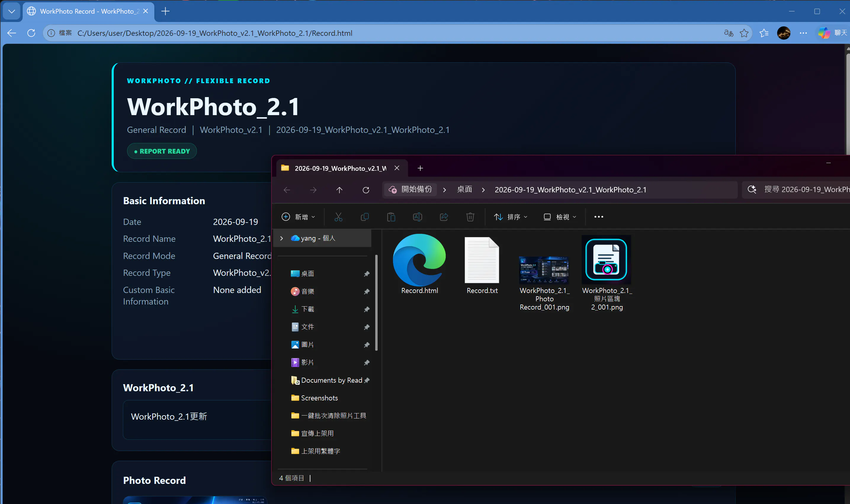The width and height of the screenshot is (850, 504).
Task: Refresh the Record.html page in Edge
Action: (31, 33)
